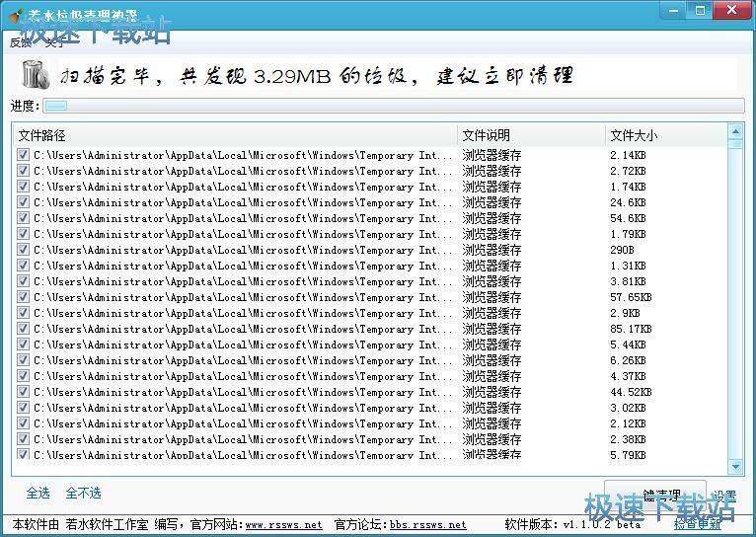Viewport: 756px width, 537px height.
Task: Select the file size text 3.81KB
Action: click(x=628, y=281)
